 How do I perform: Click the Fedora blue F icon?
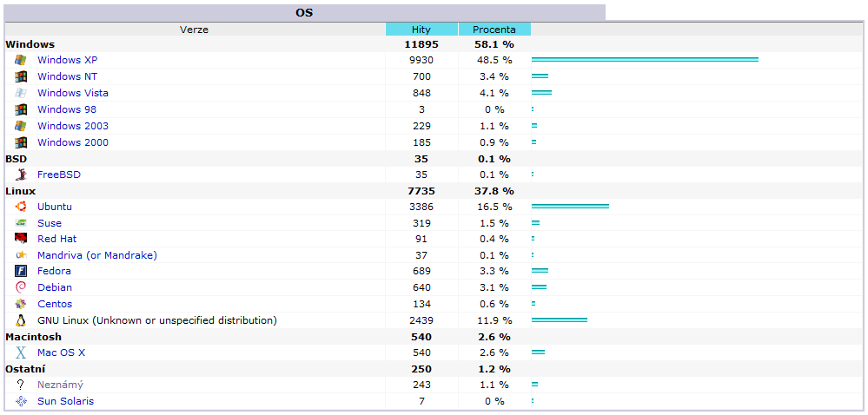tap(21, 271)
